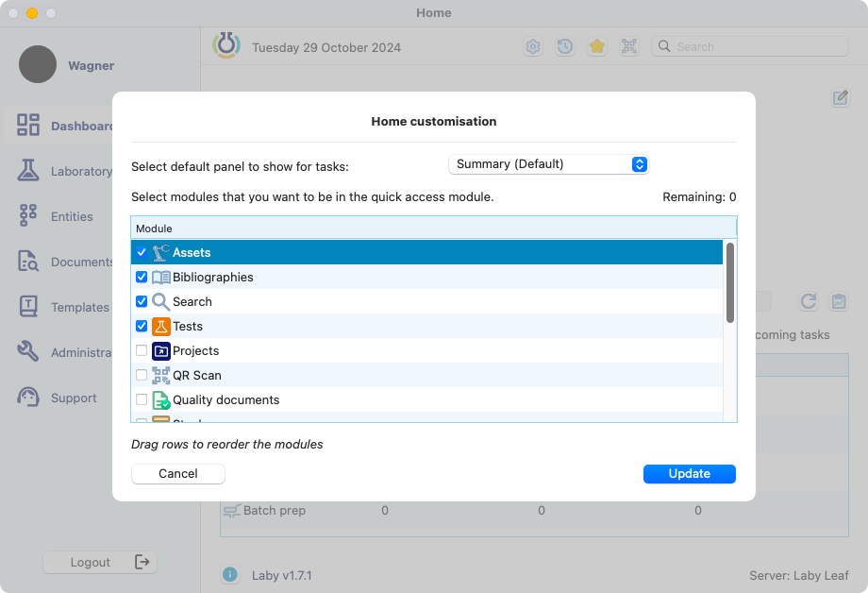Viewport: 868px width, 593px height.
Task: Click the Search magnifier icon in module list
Action: 161,301
